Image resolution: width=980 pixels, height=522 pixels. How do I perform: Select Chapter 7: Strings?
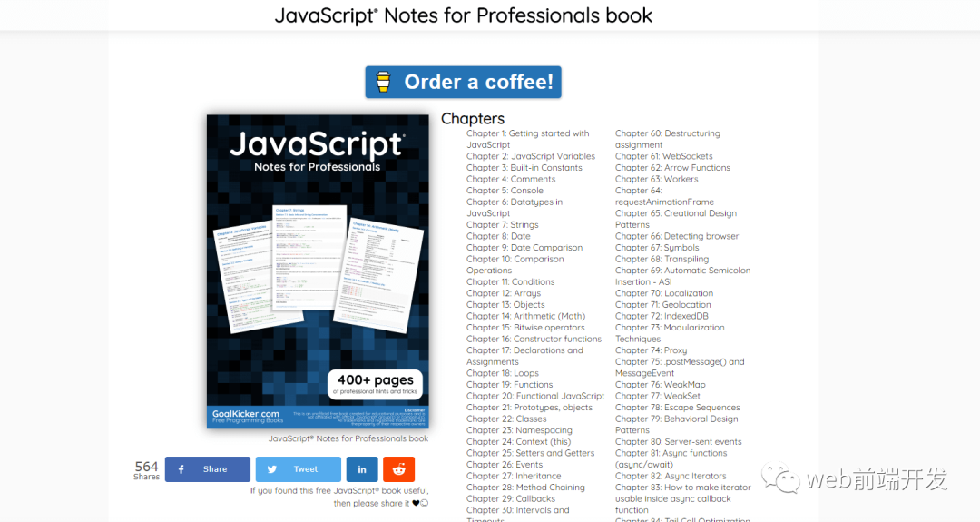pyautogui.click(x=503, y=224)
